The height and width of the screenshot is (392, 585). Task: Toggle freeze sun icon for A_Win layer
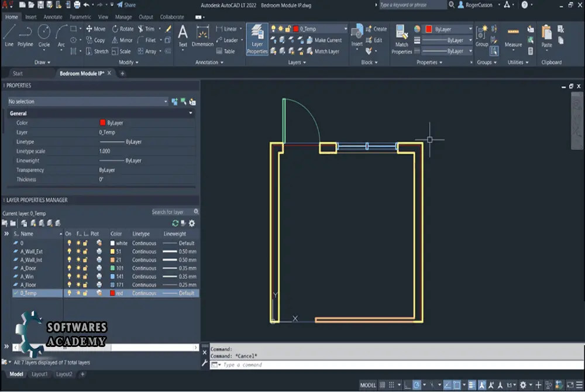pos(78,276)
